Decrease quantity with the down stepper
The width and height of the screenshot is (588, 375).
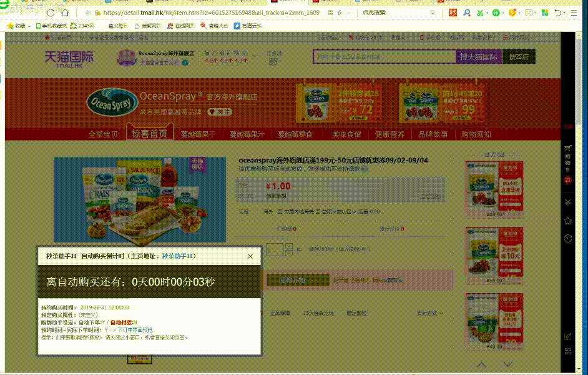pos(289,252)
